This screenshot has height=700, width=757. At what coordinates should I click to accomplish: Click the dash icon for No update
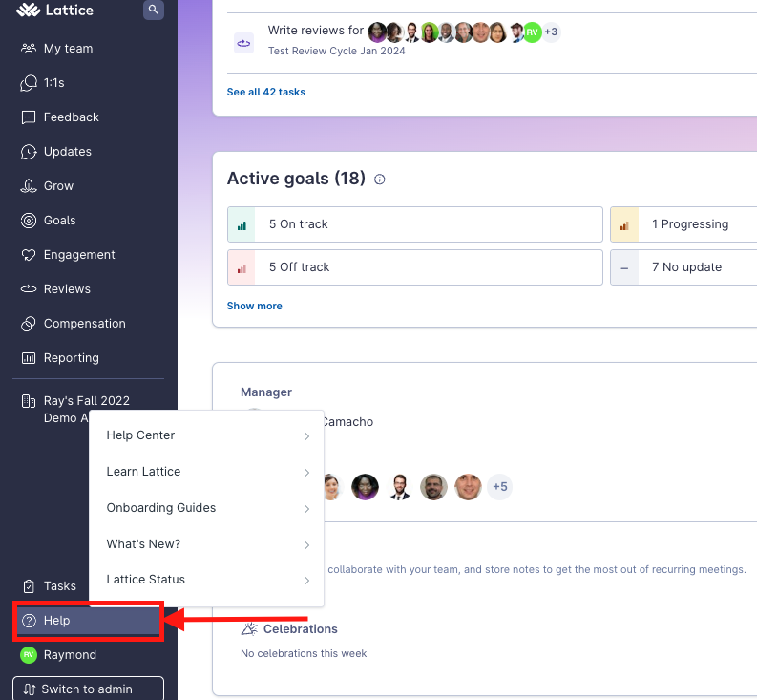pyautogui.click(x=624, y=268)
